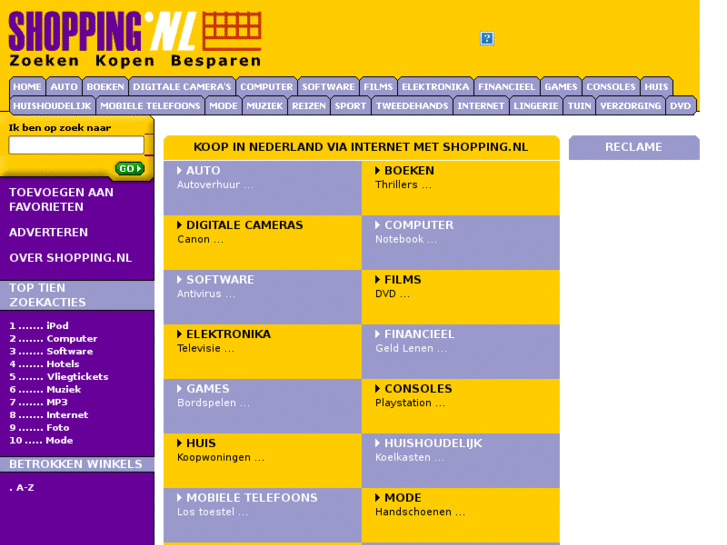Switch to the BOEKEN navigation tab
This screenshot has height=545, width=727.
[x=105, y=86]
